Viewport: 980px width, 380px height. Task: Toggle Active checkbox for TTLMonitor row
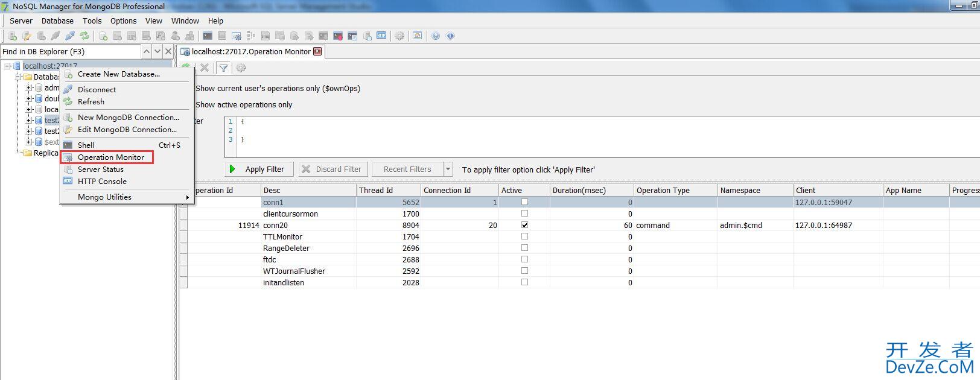point(524,236)
